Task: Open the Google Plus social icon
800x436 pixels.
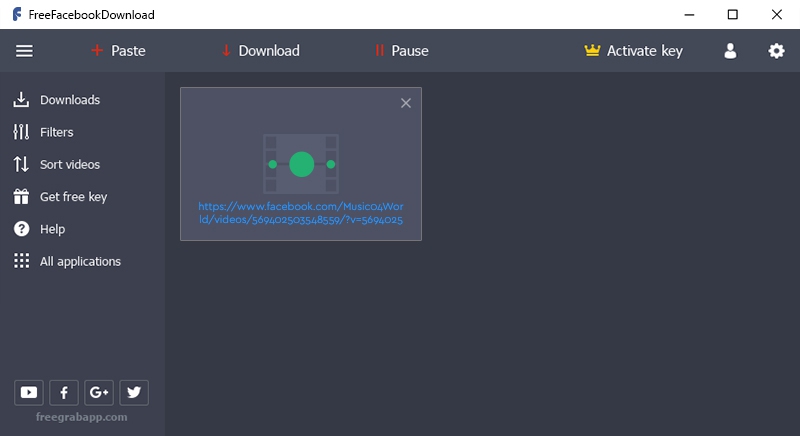Action: pyautogui.click(x=99, y=392)
